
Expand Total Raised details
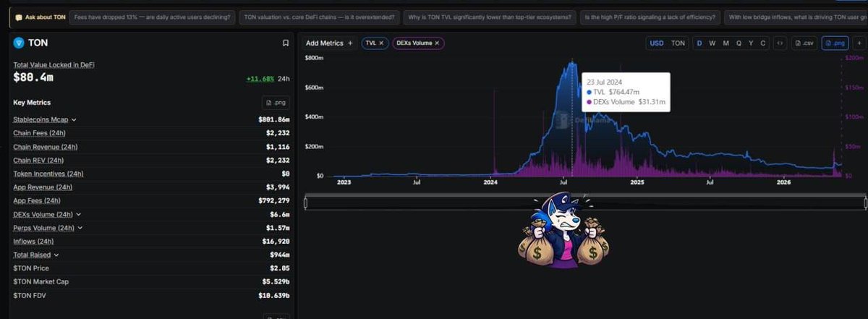56,255
